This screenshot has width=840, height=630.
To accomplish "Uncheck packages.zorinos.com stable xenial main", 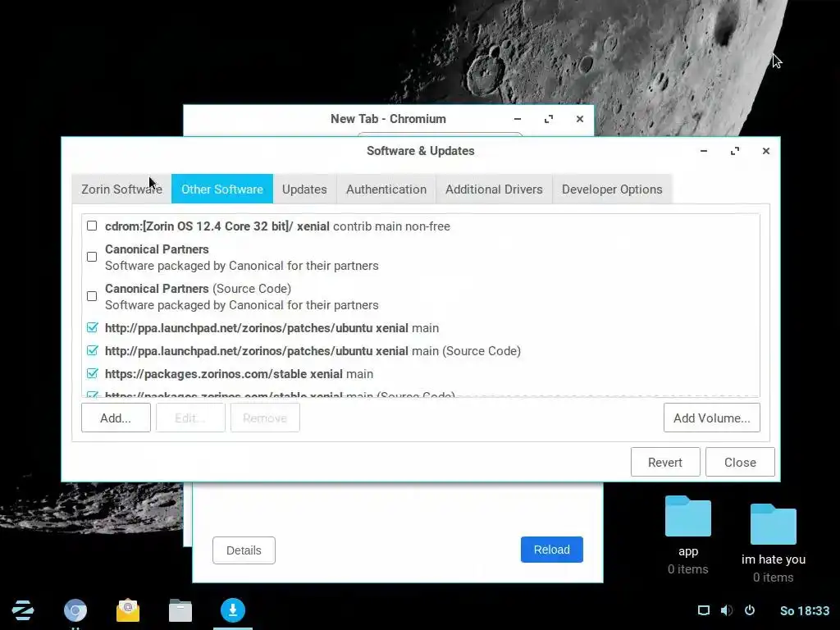I will coord(92,373).
